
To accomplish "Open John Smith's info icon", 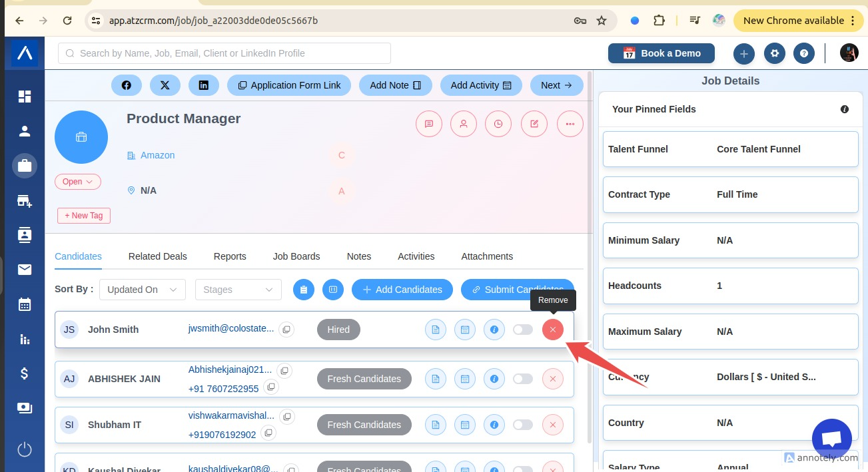I will pos(494,330).
